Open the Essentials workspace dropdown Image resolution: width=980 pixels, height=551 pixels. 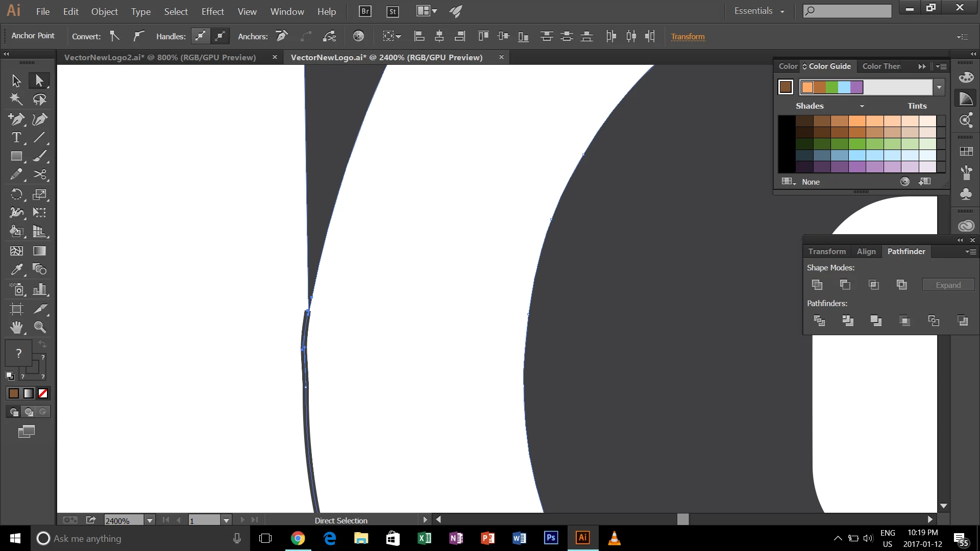pyautogui.click(x=759, y=11)
